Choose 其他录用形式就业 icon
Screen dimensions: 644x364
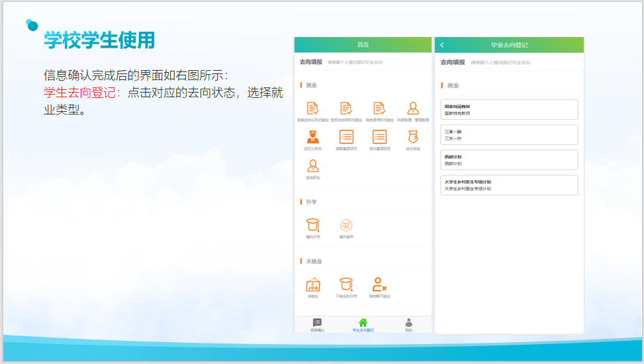tap(379, 109)
